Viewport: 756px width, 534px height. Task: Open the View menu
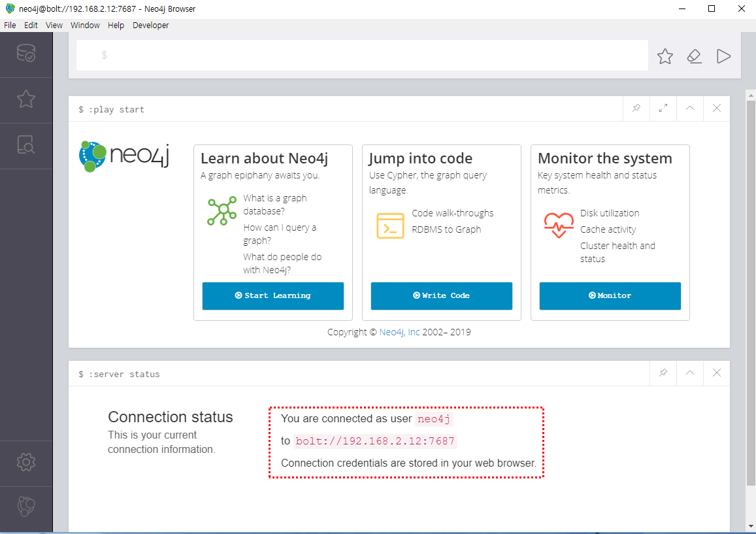pos(54,25)
